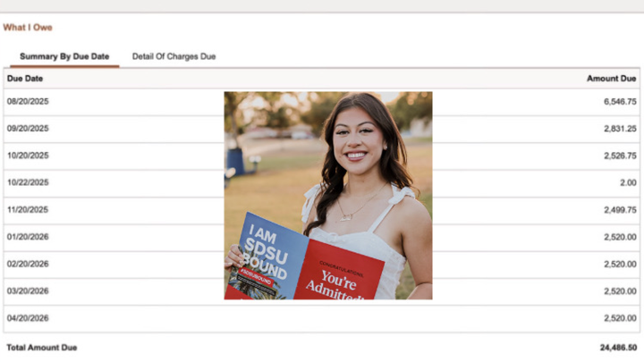Open the Detail Of Charges Due tab

(x=174, y=56)
